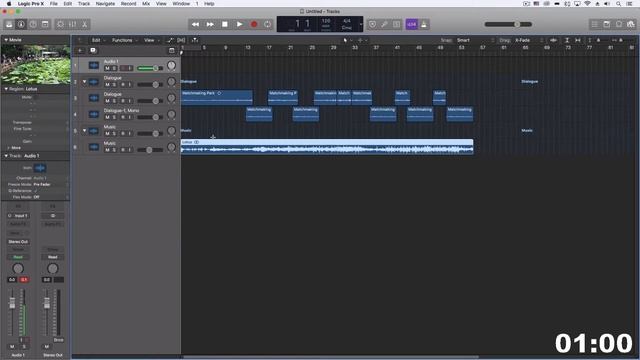Open the Mixer icon

pos(72,24)
